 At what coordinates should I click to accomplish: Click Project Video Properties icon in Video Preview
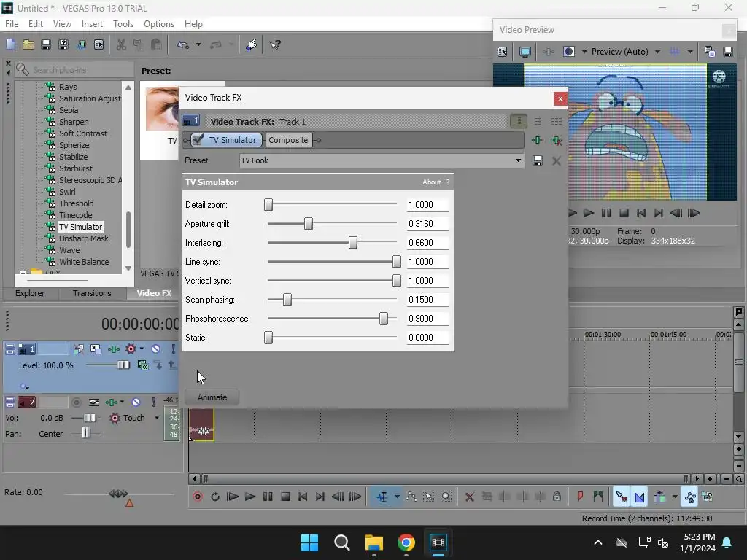[x=502, y=52]
